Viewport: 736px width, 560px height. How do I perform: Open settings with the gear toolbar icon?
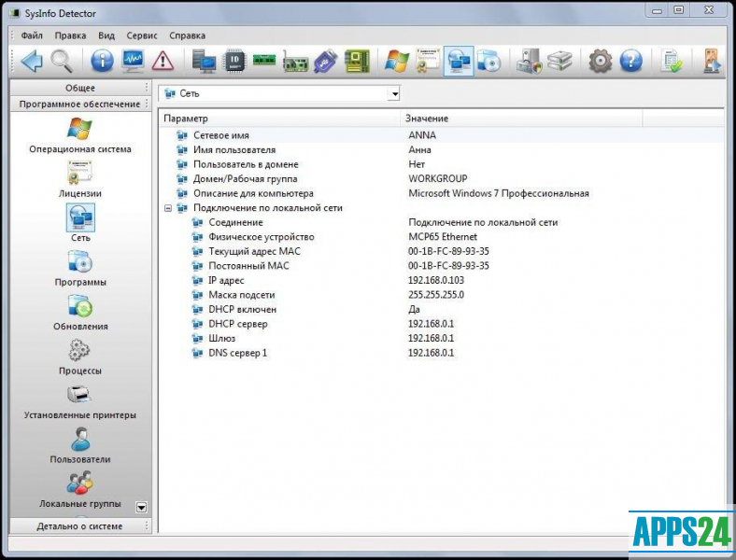click(x=601, y=61)
